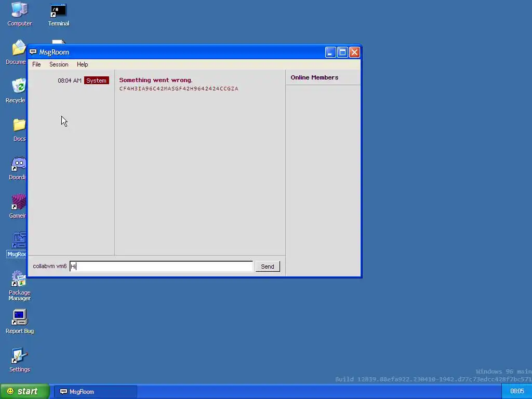This screenshot has height=399, width=532.
Task: Open the Package Manager shortcut
Action: click(19, 286)
